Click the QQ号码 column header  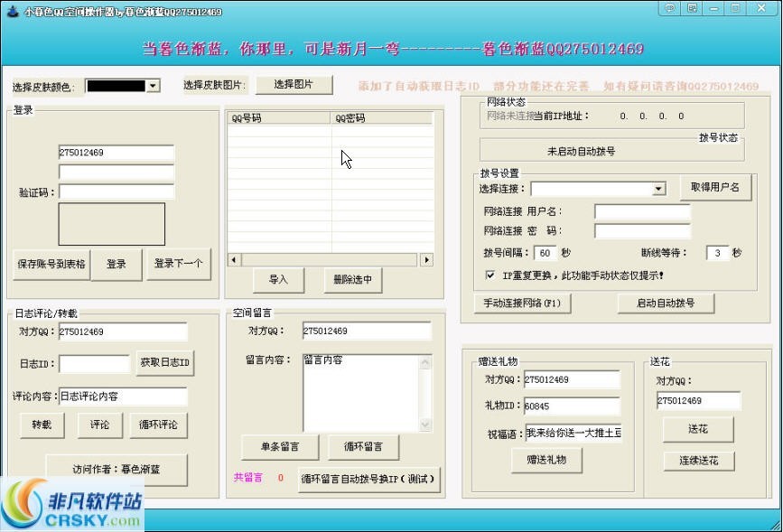coord(279,118)
